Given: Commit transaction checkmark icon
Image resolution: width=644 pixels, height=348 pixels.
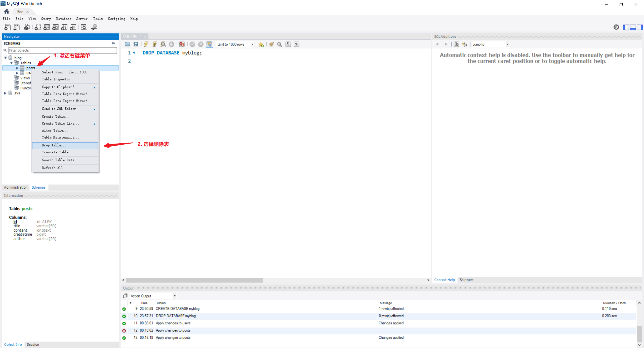Looking at the screenshot, I should click(192, 44).
